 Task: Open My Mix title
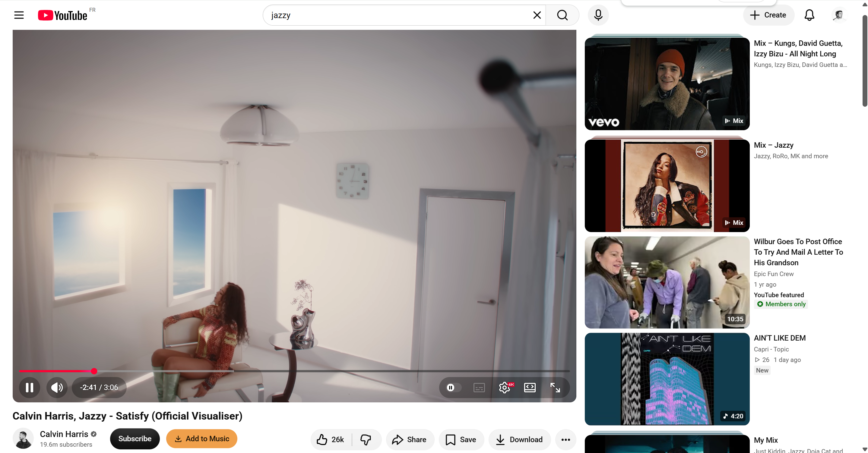(x=765, y=440)
